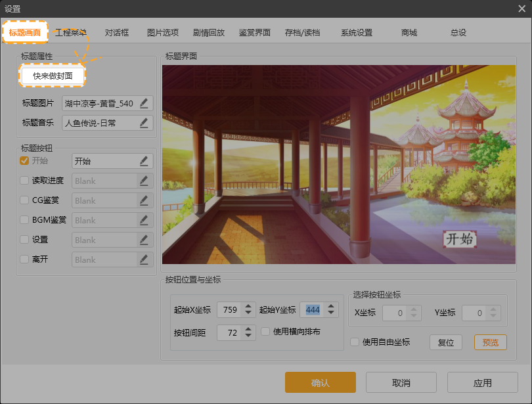Click the pencil icon in 读取进度 row
The width and height of the screenshot is (532, 404).
pos(144,181)
